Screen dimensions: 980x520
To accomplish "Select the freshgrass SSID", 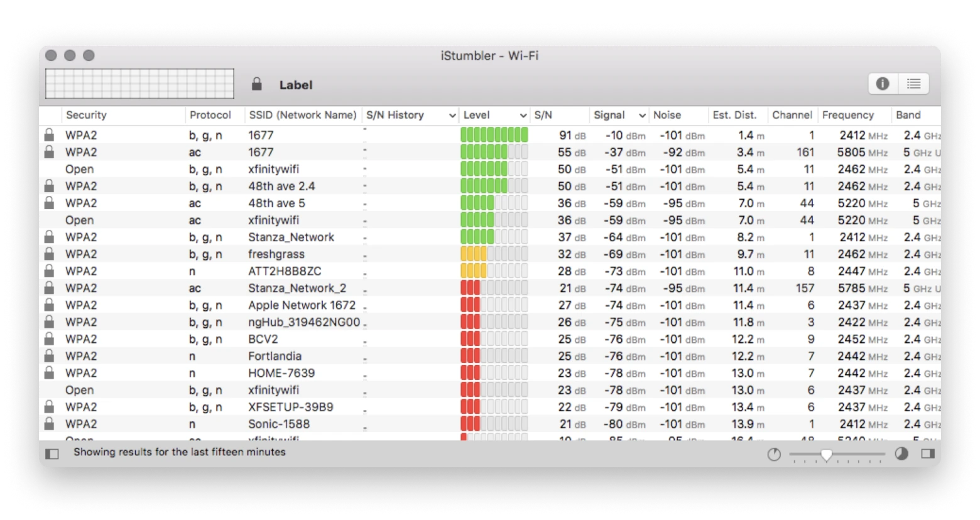I will 276,254.
